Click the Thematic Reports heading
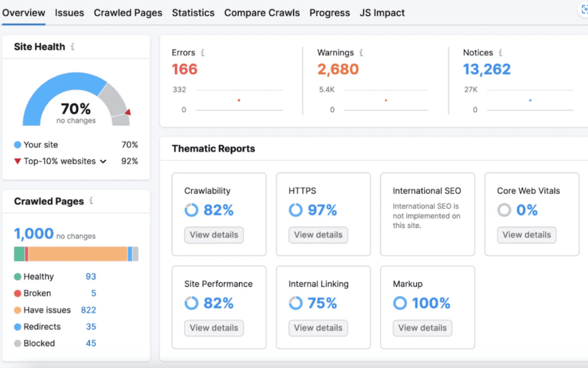This screenshot has height=368, width=588. (x=214, y=149)
